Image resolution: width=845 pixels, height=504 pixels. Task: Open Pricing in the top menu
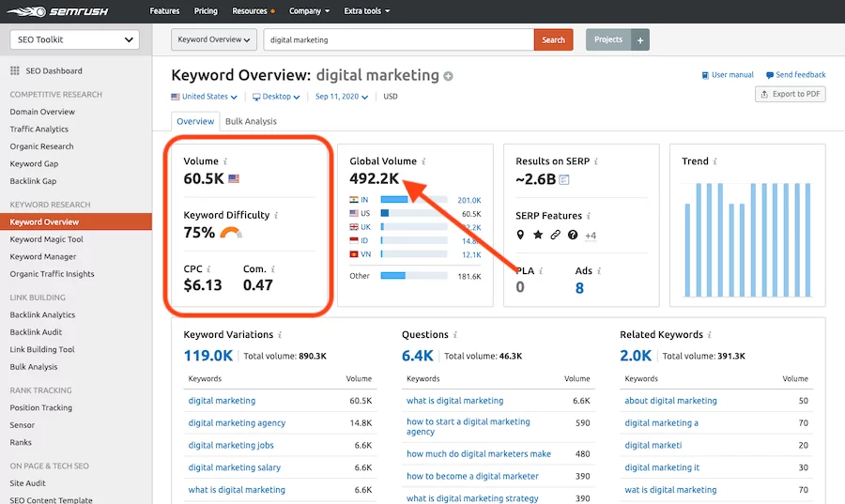tap(206, 10)
